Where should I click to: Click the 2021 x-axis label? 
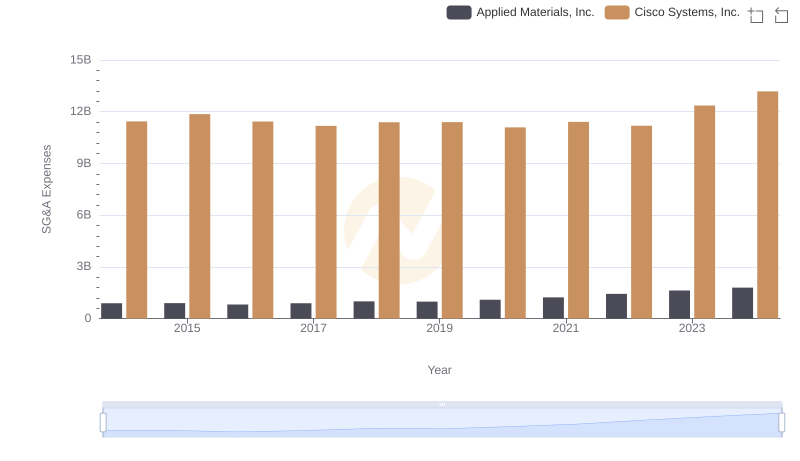coord(565,328)
